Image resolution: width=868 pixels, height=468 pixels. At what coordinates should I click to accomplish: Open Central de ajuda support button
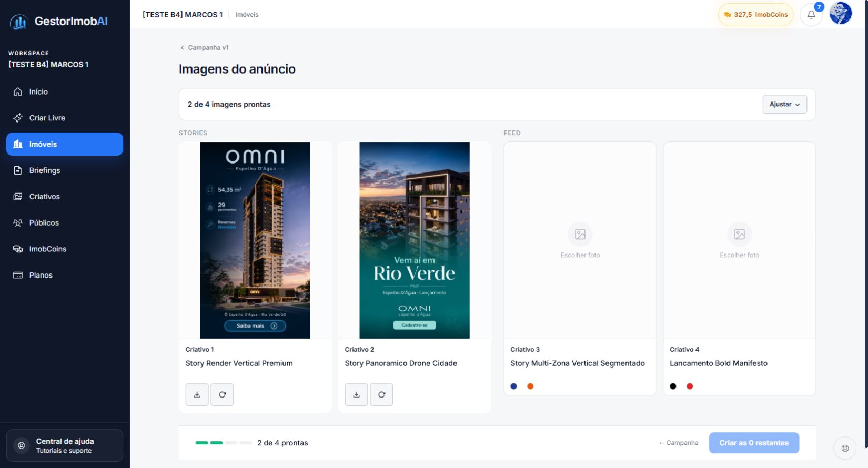pos(65,445)
